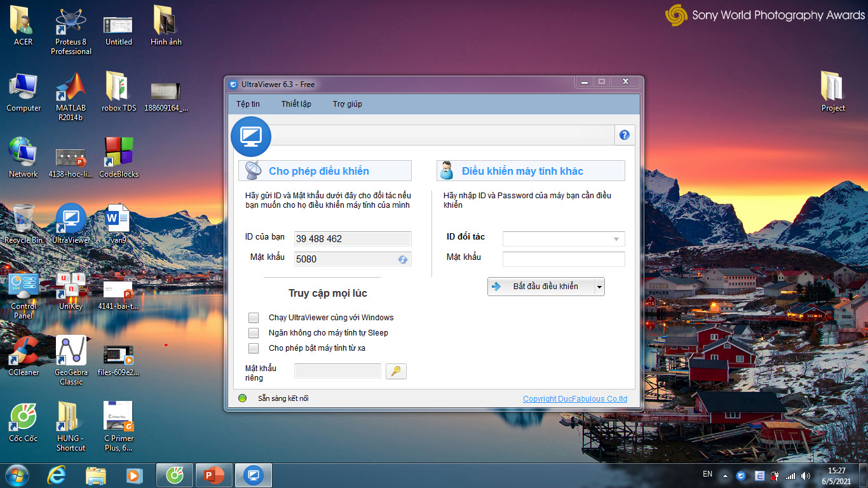Click the Cốc Cốc browser taskbar icon
This screenshot has width=868, height=488.
(175, 475)
